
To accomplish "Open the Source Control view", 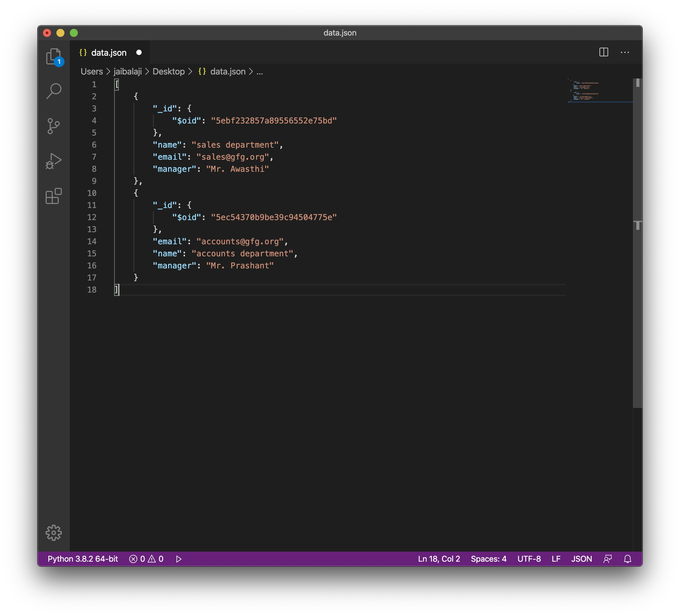I will (53, 126).
